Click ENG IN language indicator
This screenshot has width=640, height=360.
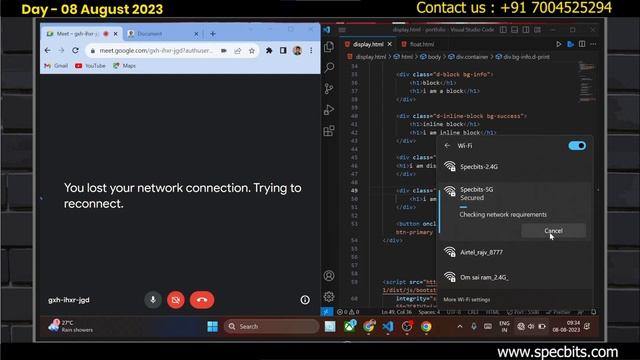click(504, 327)
